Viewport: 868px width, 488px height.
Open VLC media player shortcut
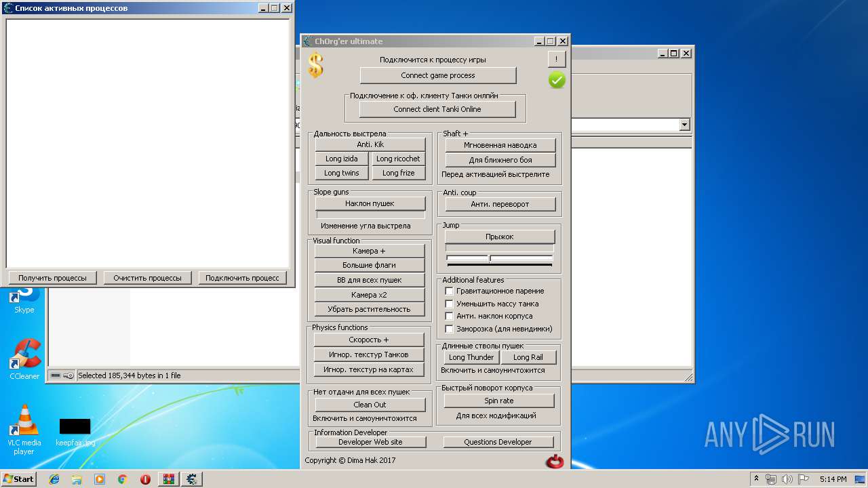point(24,430)
